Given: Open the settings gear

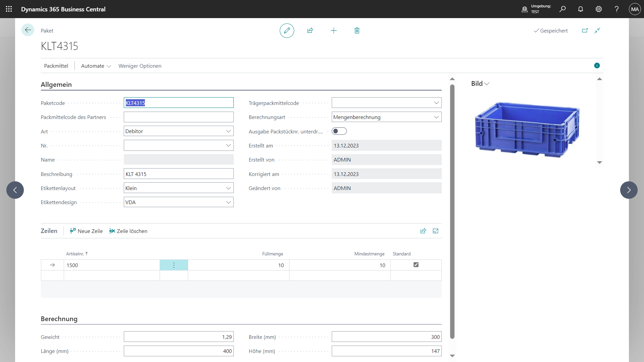Looking at the screenshot, I should 599,9.
